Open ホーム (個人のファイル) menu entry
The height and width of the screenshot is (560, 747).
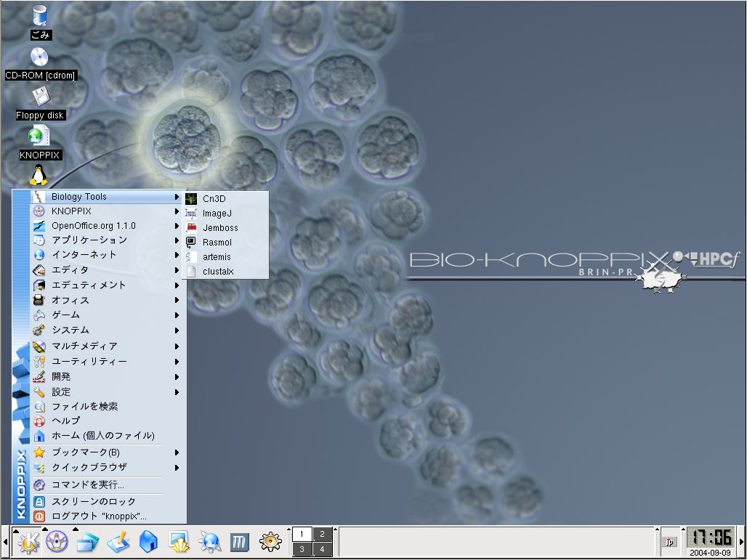[x=108, y=436]
